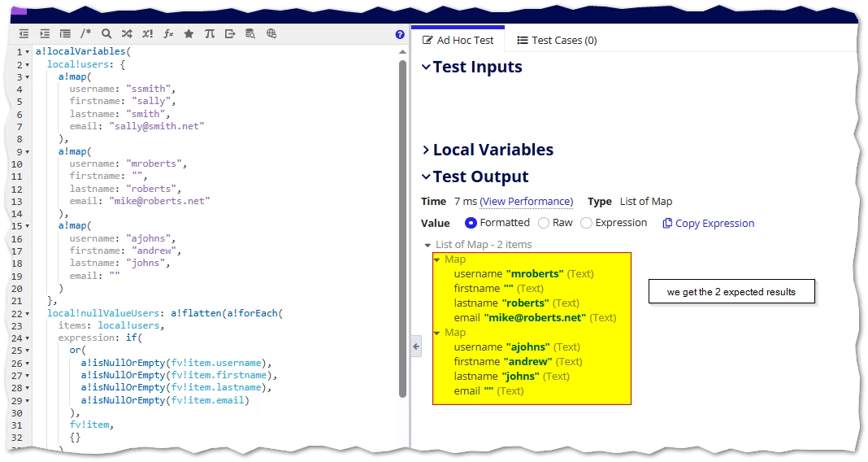Click the indent code toolbar icon

tap(45, 34)
